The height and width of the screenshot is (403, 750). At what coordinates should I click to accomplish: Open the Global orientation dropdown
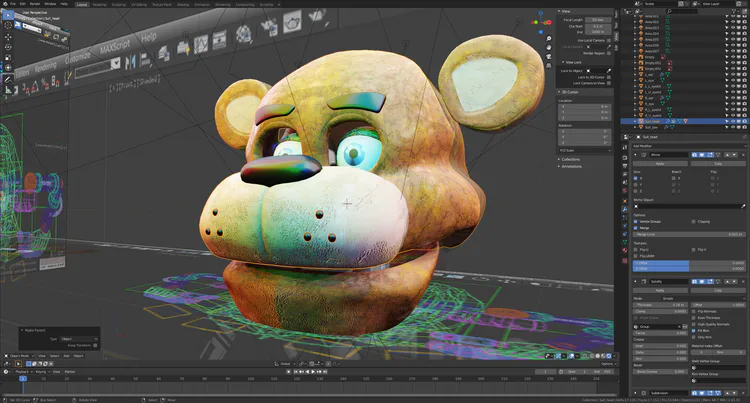click(286, 363)
